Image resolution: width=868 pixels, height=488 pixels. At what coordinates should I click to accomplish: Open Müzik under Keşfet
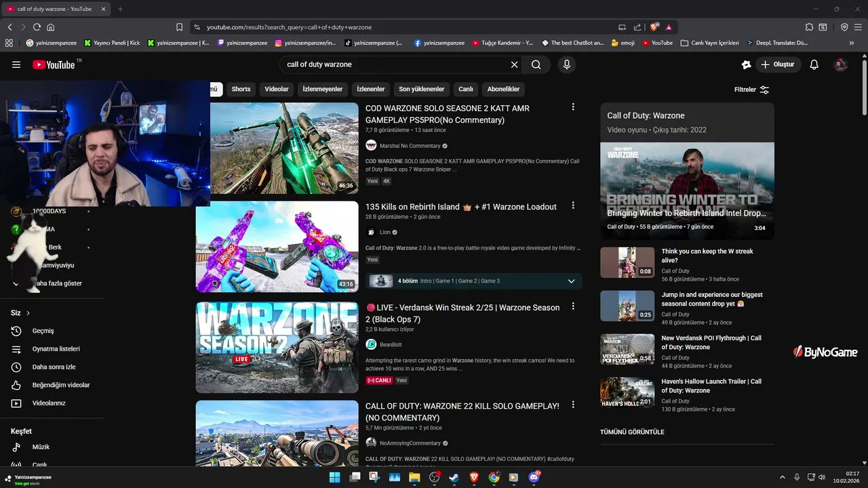[52, 447]
